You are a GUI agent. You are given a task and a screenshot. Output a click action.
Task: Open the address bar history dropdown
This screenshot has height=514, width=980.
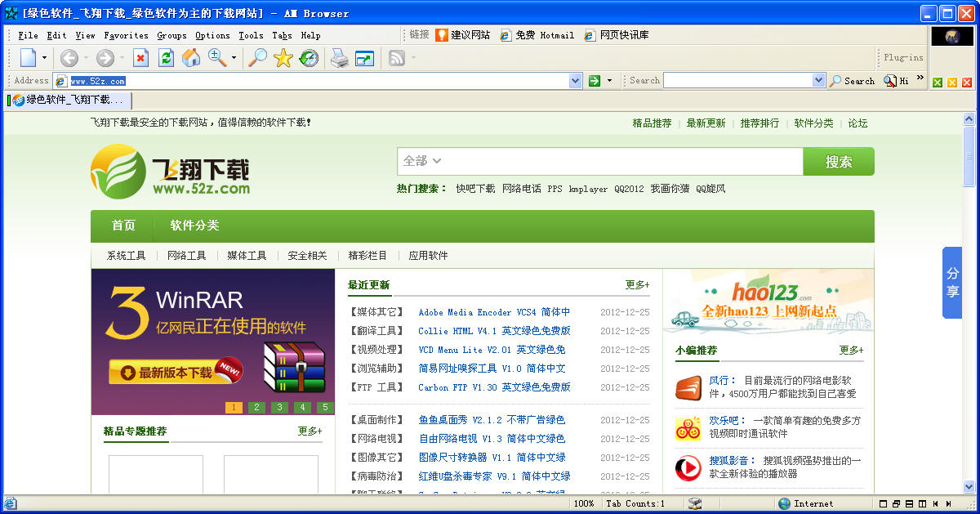575,81
